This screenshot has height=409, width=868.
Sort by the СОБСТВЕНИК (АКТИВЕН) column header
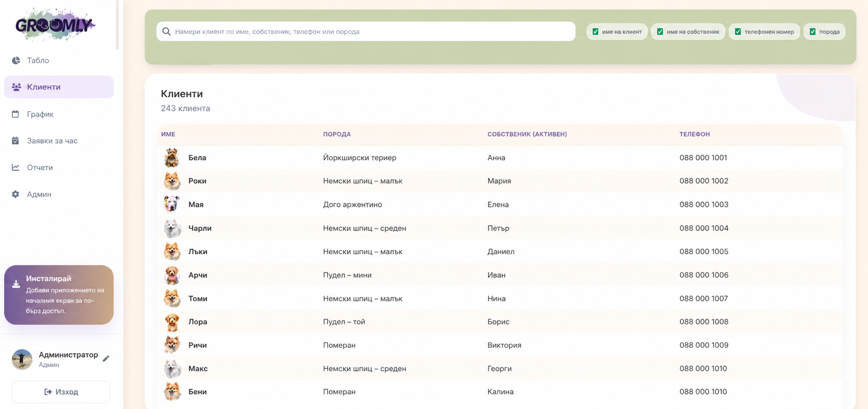point(527,134)
